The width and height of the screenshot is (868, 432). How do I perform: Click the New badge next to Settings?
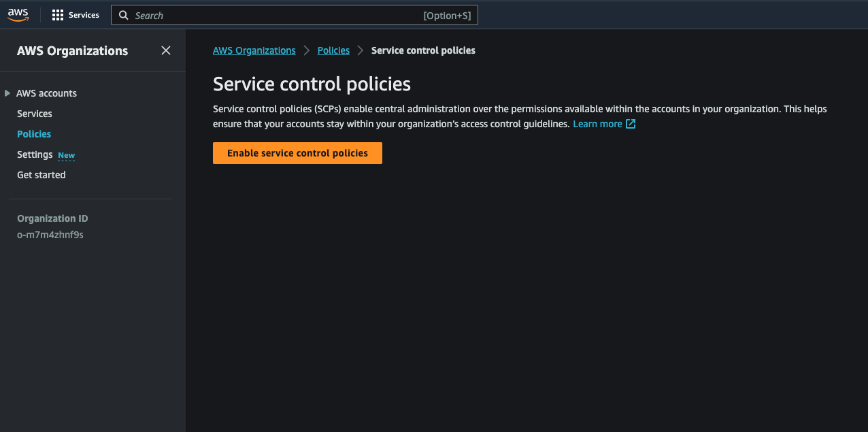67,155
